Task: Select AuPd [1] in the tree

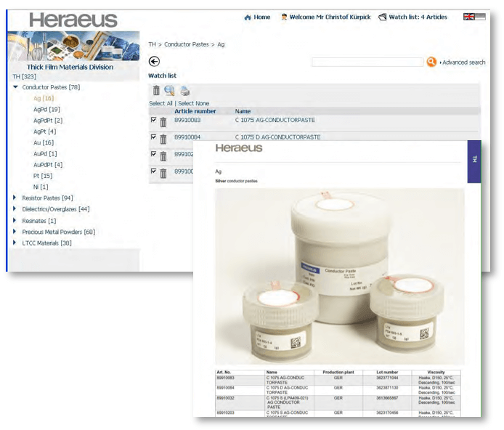Action: tap(45, 153)
